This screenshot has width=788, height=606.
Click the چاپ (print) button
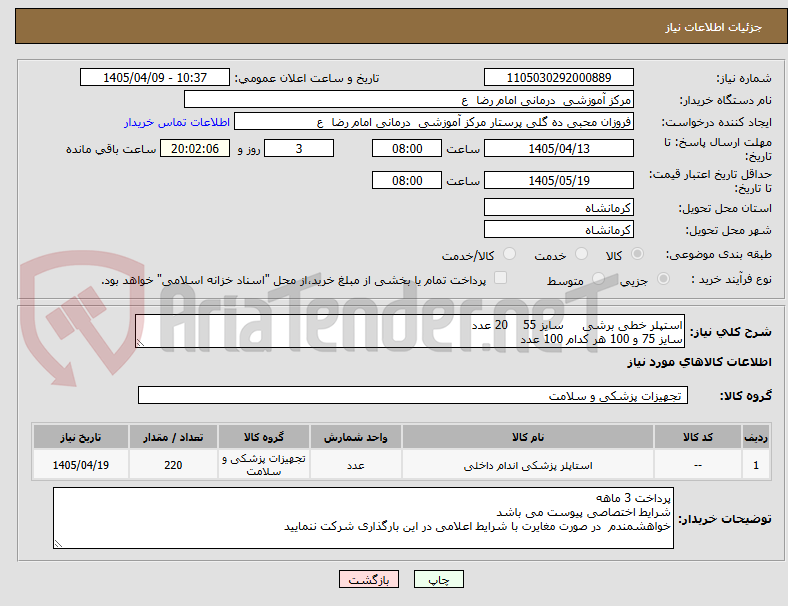(438, 579)
